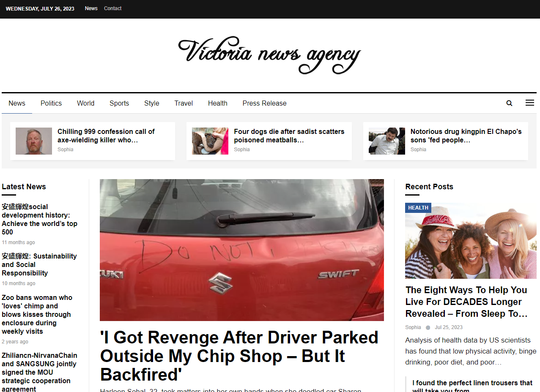Read the chip shop revenge headline

(239, 356)
